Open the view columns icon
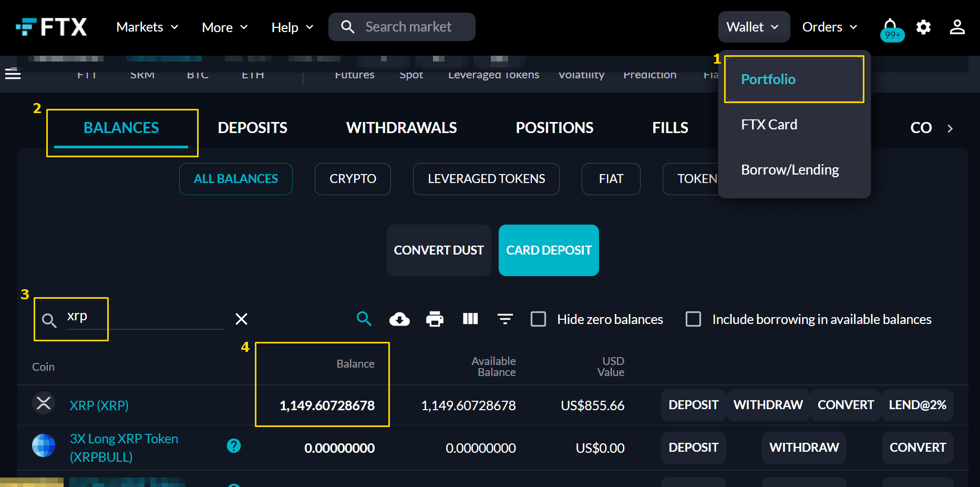Image resolution: width=980 pixels, height=487 pixels. point(470,319)
